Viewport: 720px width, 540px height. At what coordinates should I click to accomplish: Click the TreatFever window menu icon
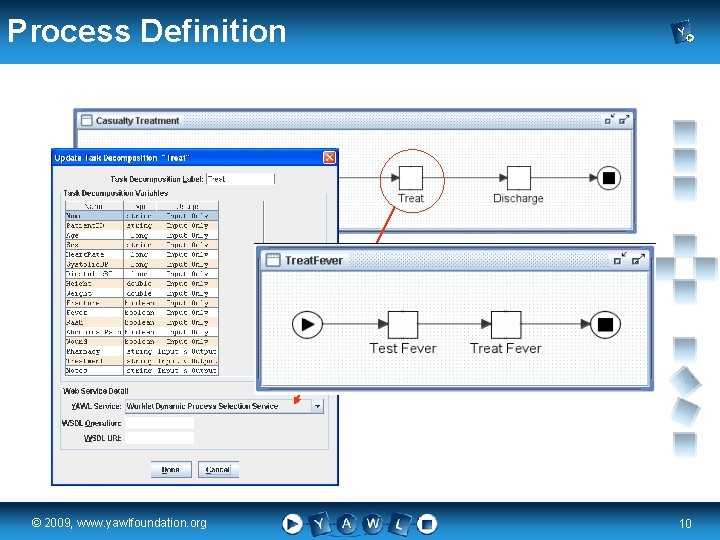click(x=273, y=260)
